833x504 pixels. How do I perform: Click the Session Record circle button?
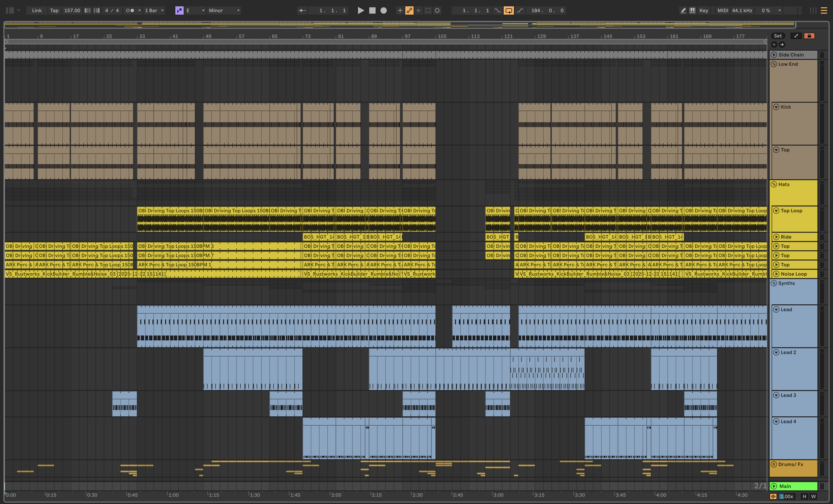pos(437,10)
